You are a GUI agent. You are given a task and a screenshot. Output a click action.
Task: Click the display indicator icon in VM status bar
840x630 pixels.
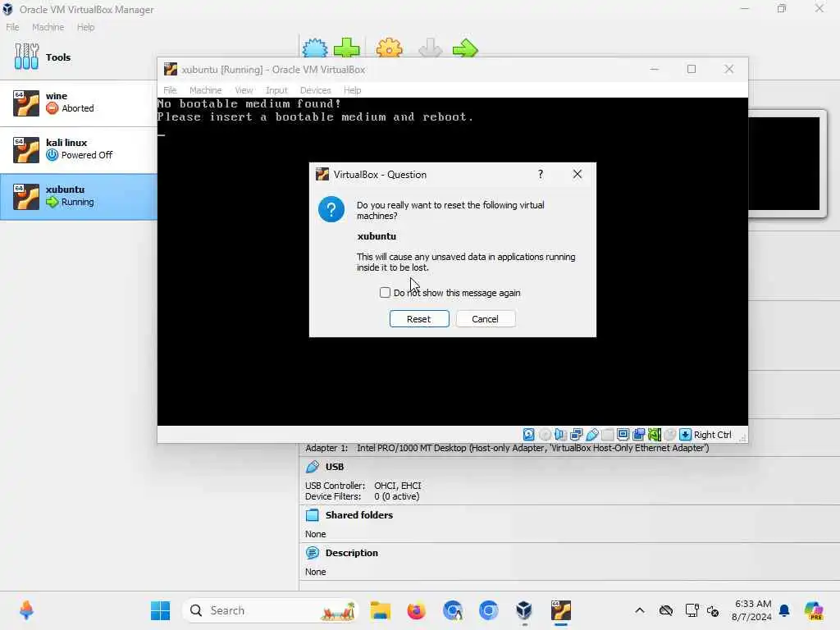[x=623, y=435]
